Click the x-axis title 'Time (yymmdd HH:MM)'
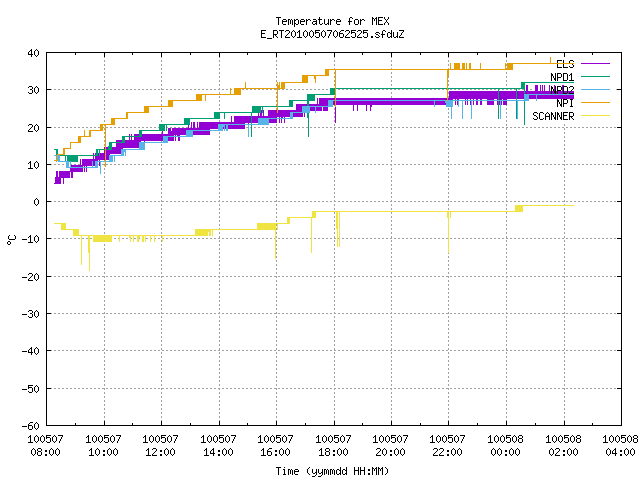640x480 pixels. point(332,471)
